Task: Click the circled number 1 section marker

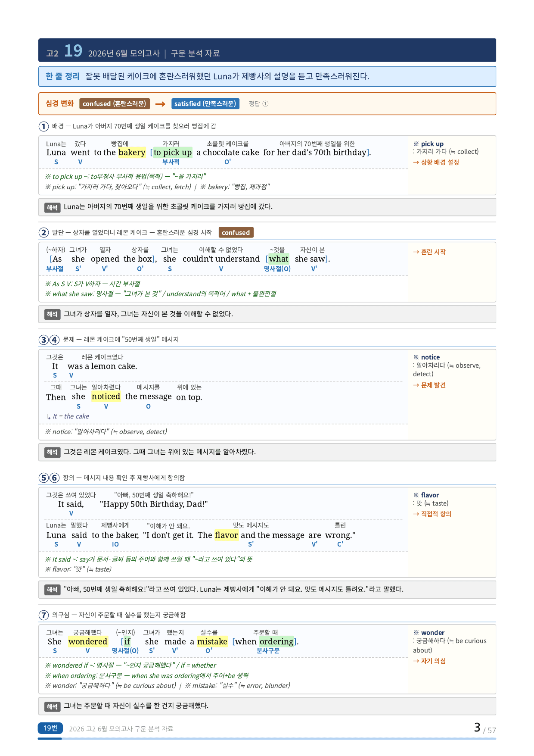Action: [x=43, y=126]
